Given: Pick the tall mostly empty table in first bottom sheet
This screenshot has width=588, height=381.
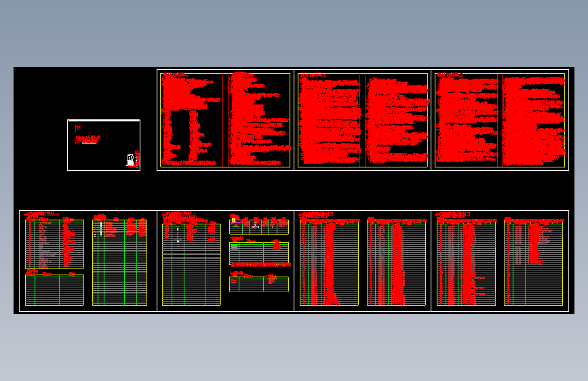Looking at the screenshot, I should [x=119, y=262].
